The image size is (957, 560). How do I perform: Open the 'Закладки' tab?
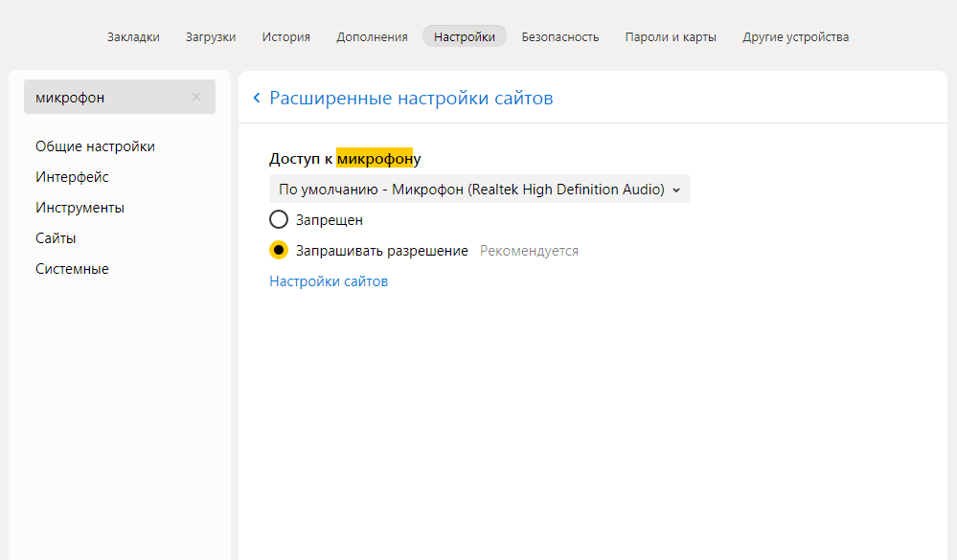point(133,36)
